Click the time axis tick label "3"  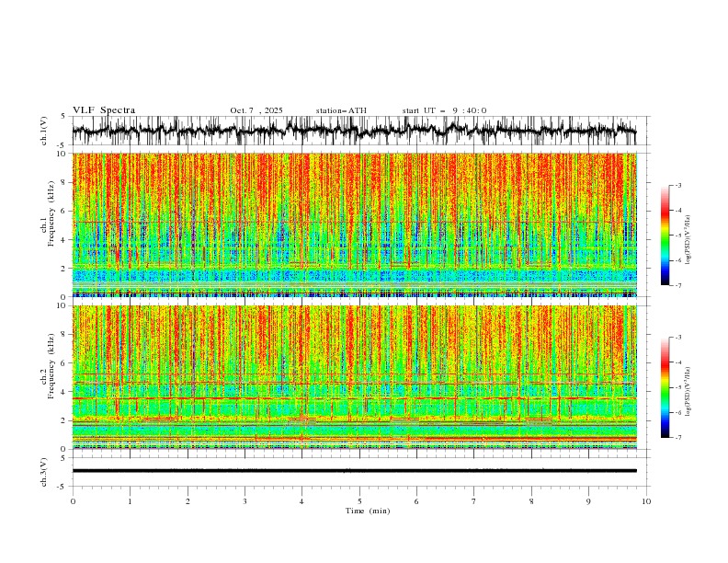245,501
